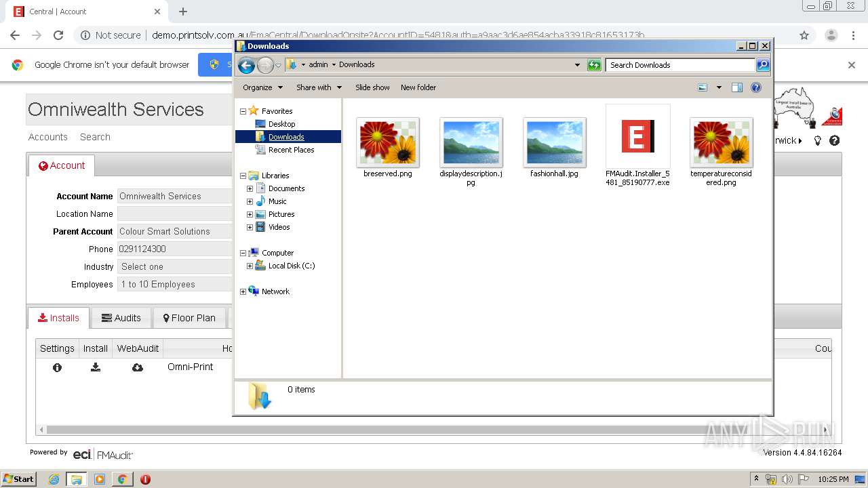This screenshot has width=868, height=488.
Task: Open the view options dropdown arrow
Action: click(x=719, y=87)
